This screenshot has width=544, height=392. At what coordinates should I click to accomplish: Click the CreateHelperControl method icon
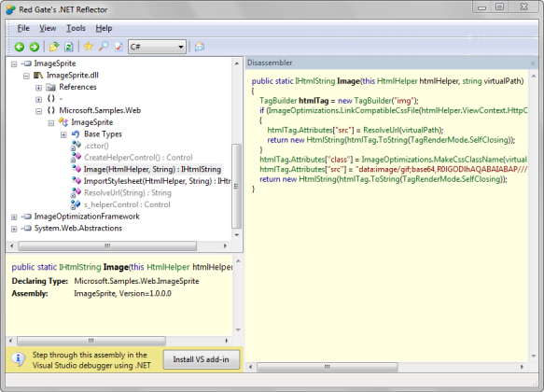[x=76, y=158]
